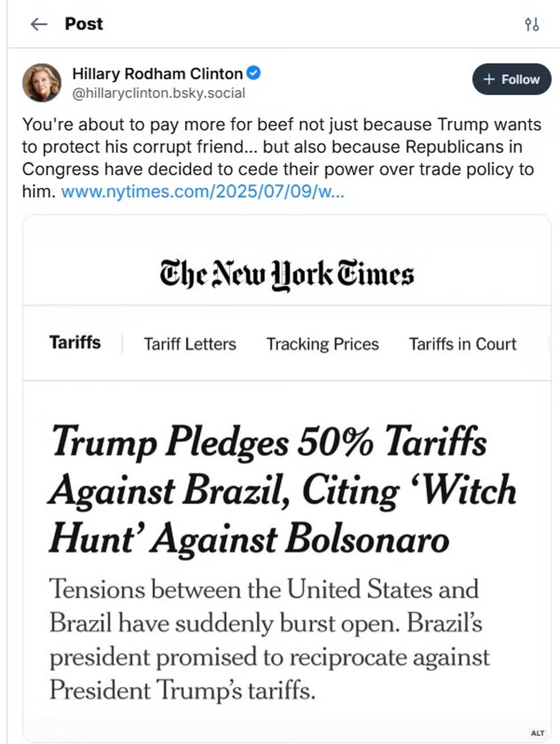Click the @hillaryclinton.bsky.social handle
The height and width of the screenshot is (744, 560).
click(x=158, y=93)
